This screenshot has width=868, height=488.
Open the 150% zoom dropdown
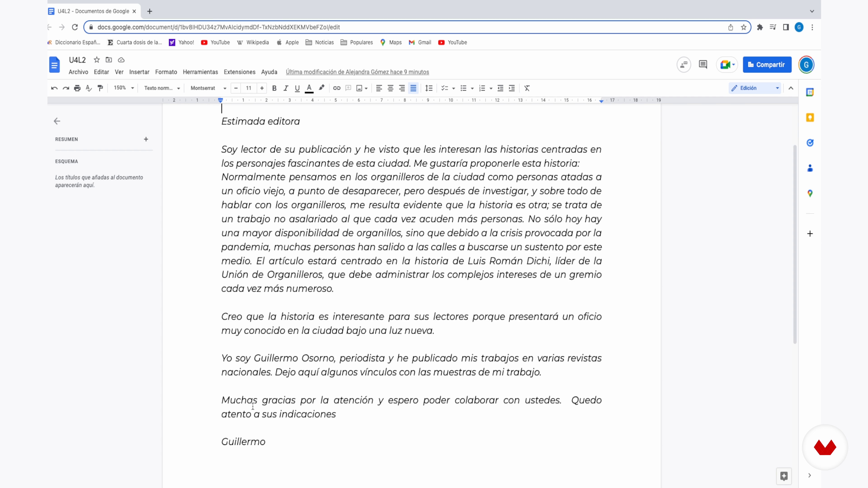[x=124, y=88]
